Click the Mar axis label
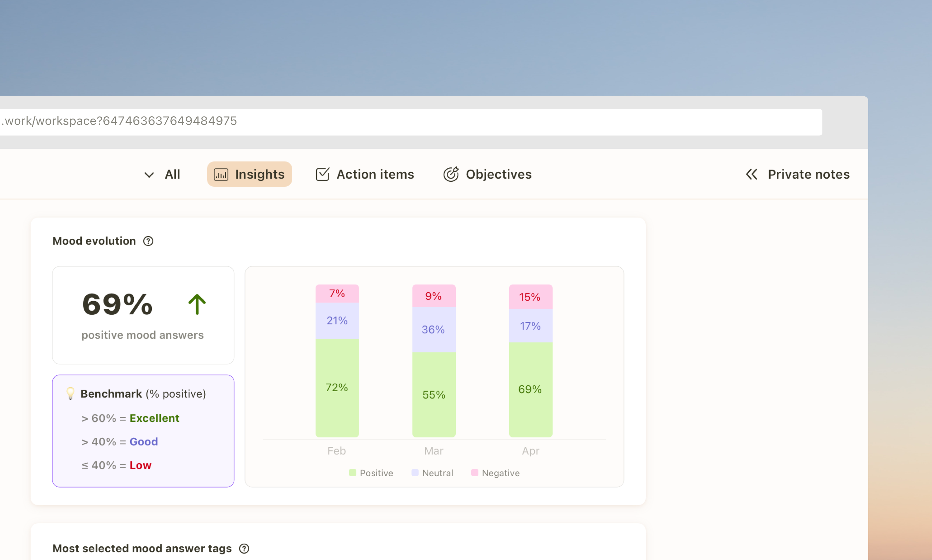The height and width of the screenshot is (560, 932). (433, 451)
